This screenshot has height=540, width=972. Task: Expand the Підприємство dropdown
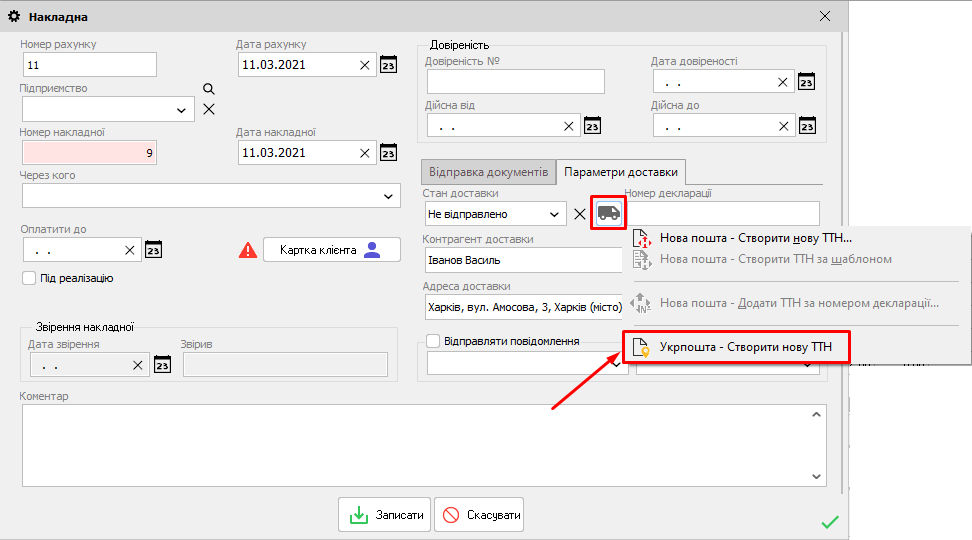point(181,109)
